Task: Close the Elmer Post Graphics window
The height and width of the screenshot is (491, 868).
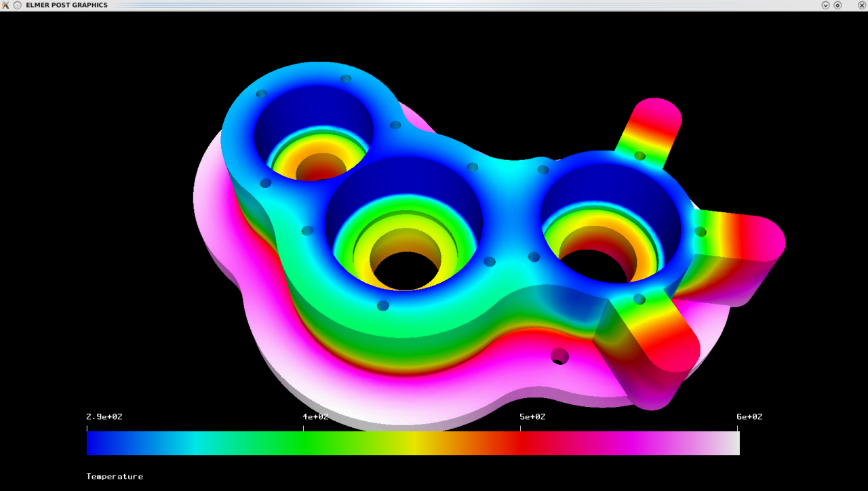Action: [861, 5]
